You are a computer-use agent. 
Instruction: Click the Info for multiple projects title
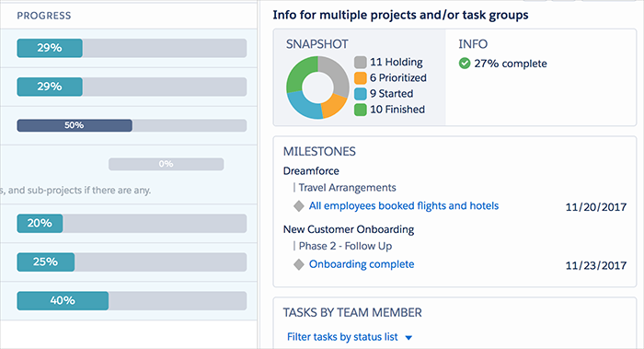click(400, 16)
